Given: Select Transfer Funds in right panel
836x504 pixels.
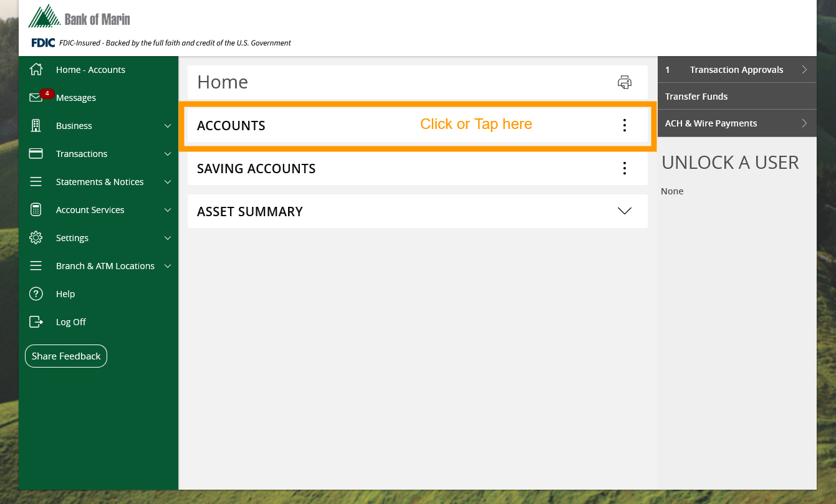Looking at the screenshot, I should (696, 97).
